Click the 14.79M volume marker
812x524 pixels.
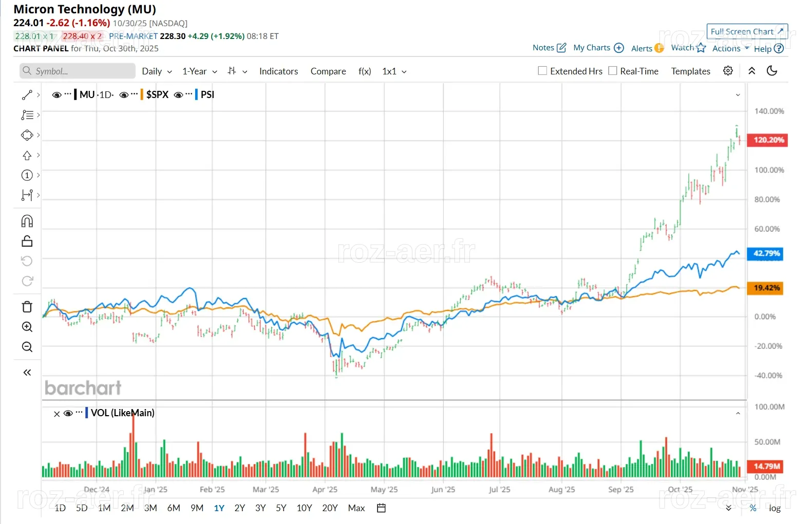pyautogui.click(x=765, y=466)
